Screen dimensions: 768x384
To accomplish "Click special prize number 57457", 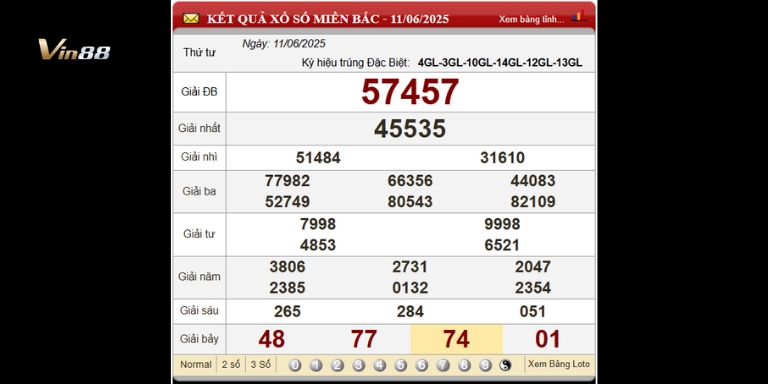I will pyautogui.click(x=410, y=92).
